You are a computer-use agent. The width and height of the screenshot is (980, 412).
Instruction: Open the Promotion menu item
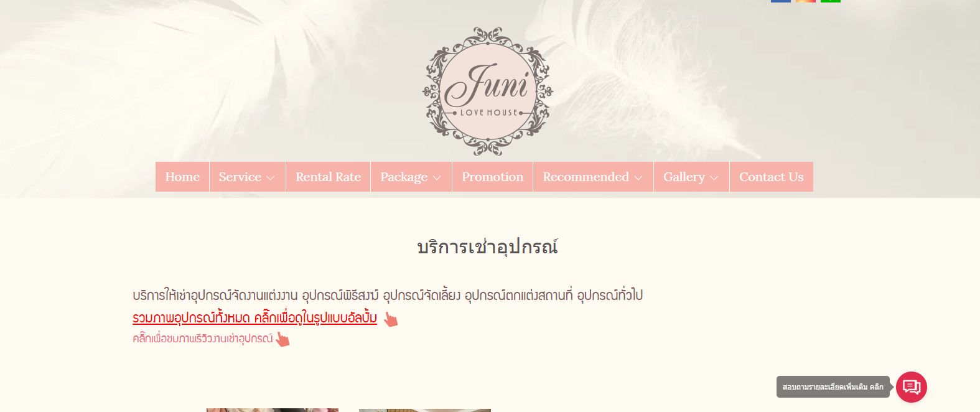pos(493,177)
